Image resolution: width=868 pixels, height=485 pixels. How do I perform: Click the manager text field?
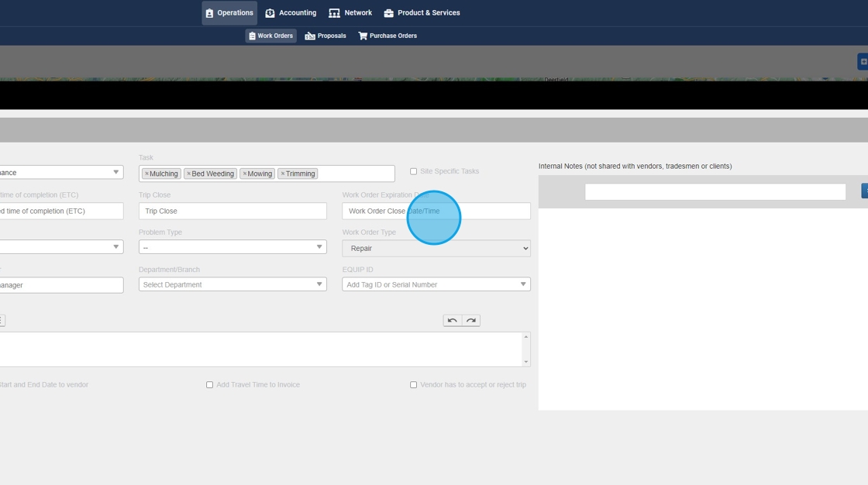coord(61,285)
